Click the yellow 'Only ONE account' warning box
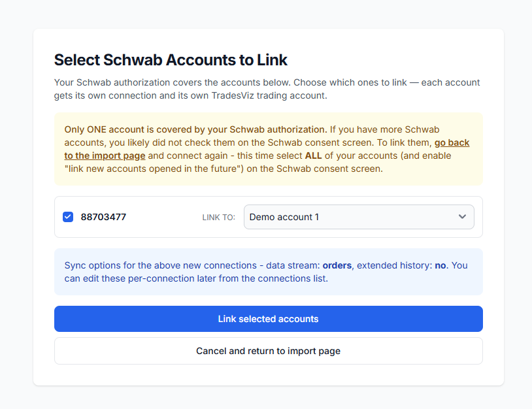 pyautogui.click(x=269, y=149)
